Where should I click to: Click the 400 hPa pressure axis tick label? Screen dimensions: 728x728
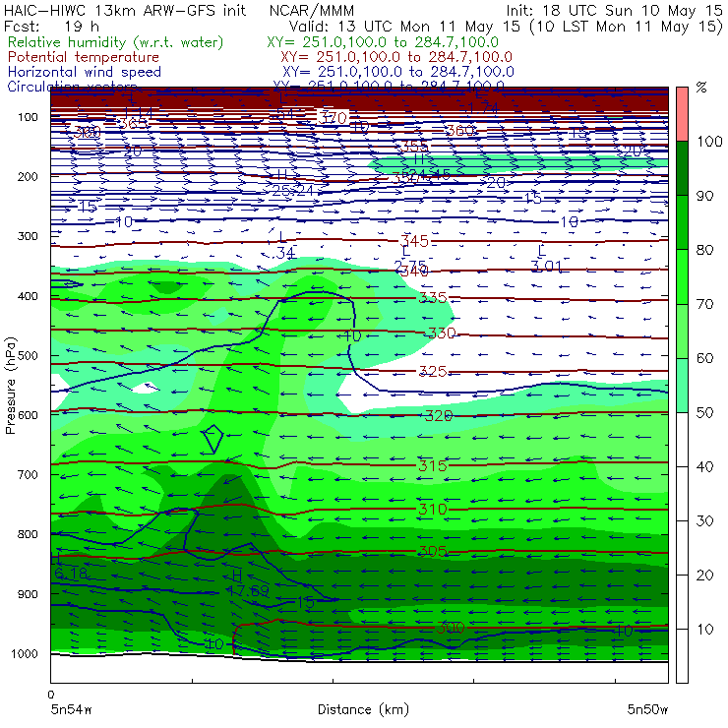point(28,296)
